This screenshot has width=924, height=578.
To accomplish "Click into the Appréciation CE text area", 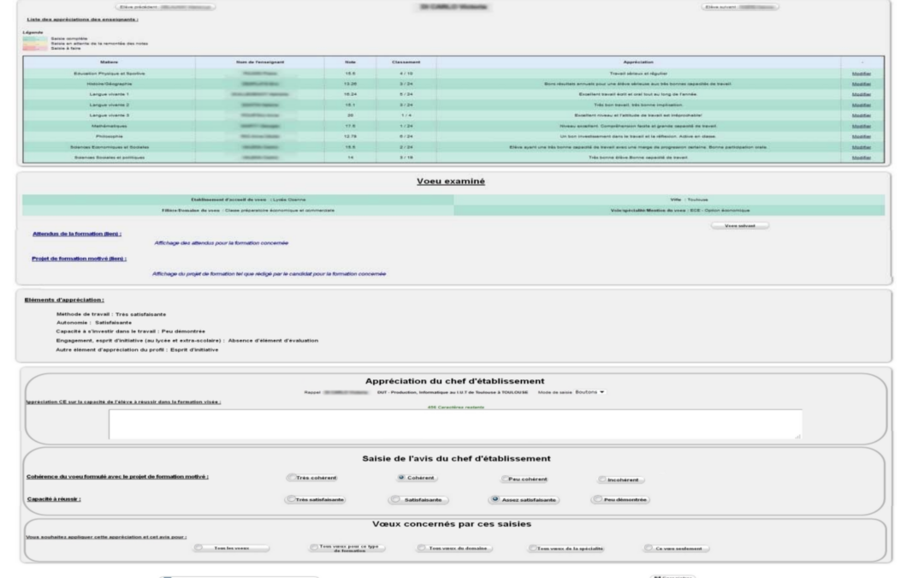I will click(x=455, y=424).
